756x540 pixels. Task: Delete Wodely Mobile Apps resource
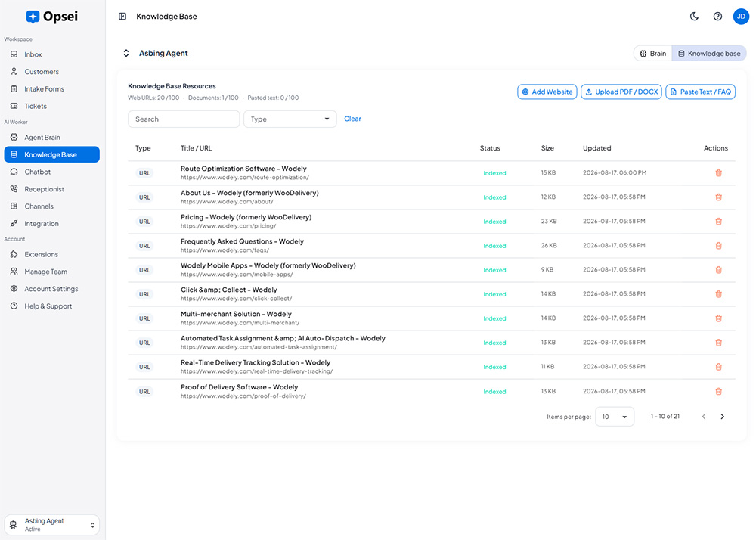718,270
